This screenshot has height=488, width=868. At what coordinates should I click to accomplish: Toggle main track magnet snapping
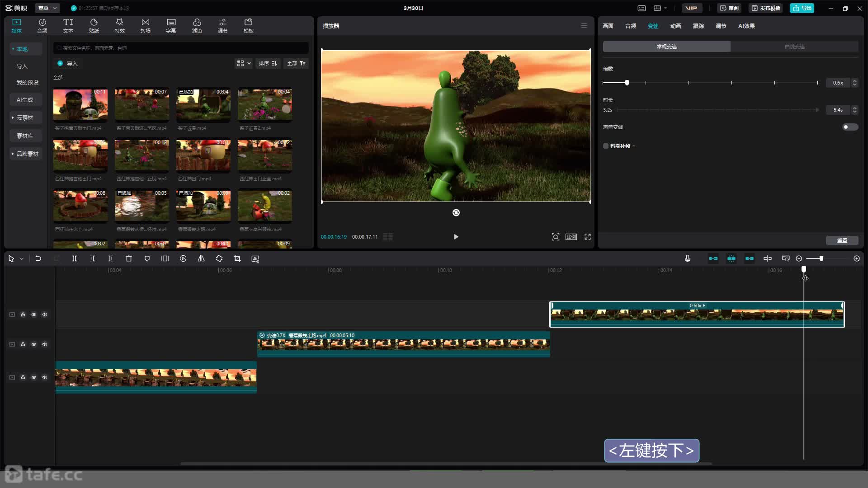tap(713, 258)
